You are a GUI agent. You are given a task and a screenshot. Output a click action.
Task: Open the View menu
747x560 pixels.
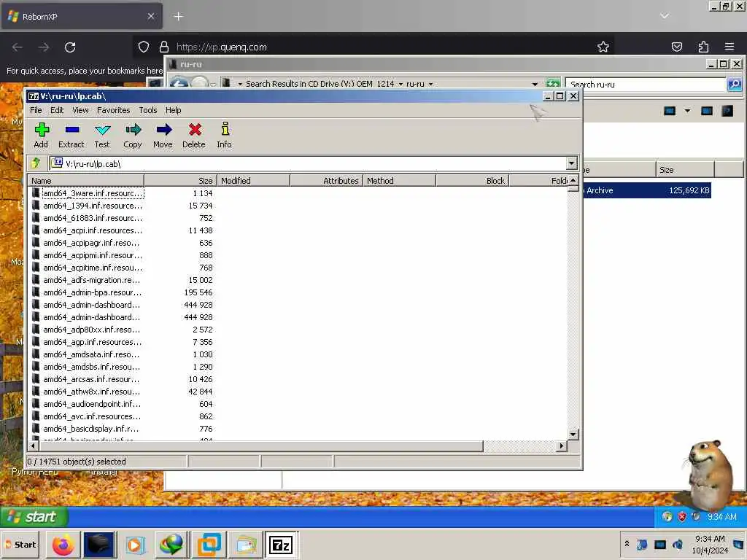click(80, 110)
